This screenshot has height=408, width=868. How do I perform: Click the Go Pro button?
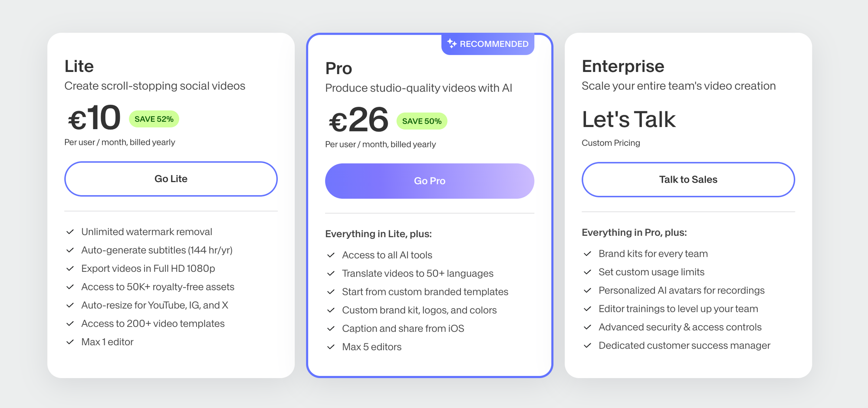click(429, 181)
